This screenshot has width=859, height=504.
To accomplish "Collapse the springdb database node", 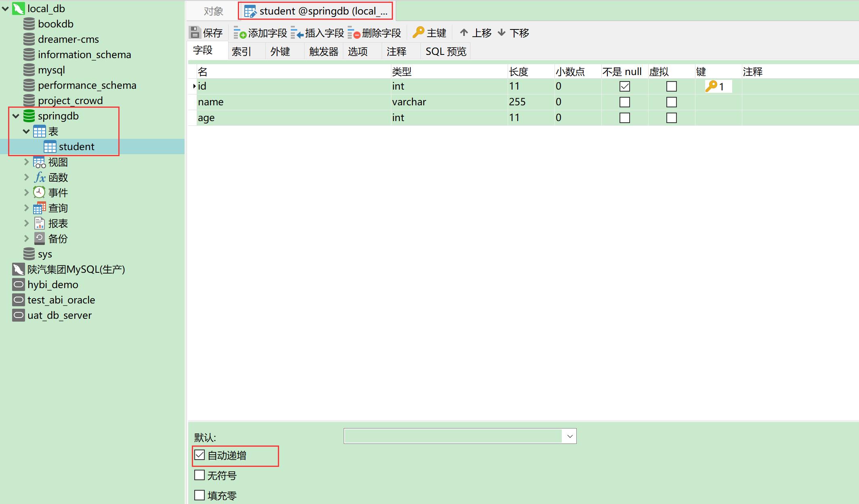I will [16, 116].
